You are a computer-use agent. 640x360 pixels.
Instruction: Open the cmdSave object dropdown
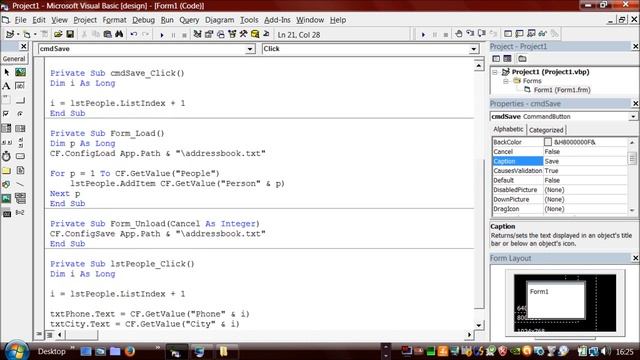pos(250,49)
